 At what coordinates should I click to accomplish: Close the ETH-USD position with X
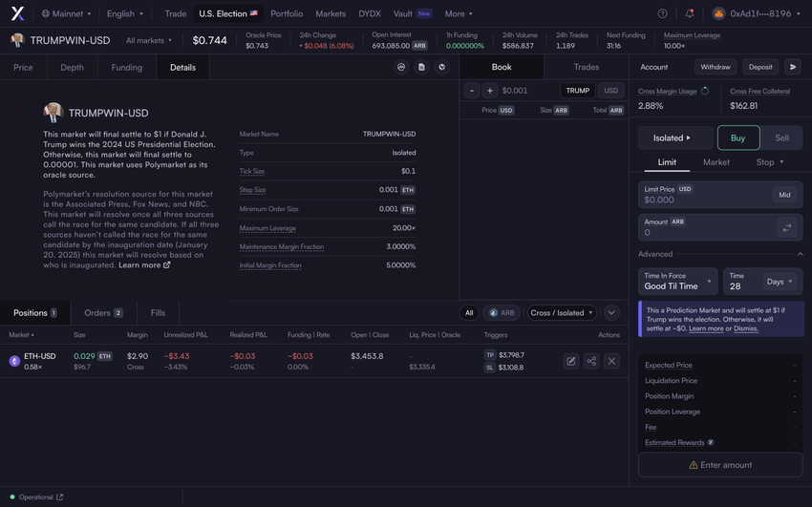pos(611,361)
